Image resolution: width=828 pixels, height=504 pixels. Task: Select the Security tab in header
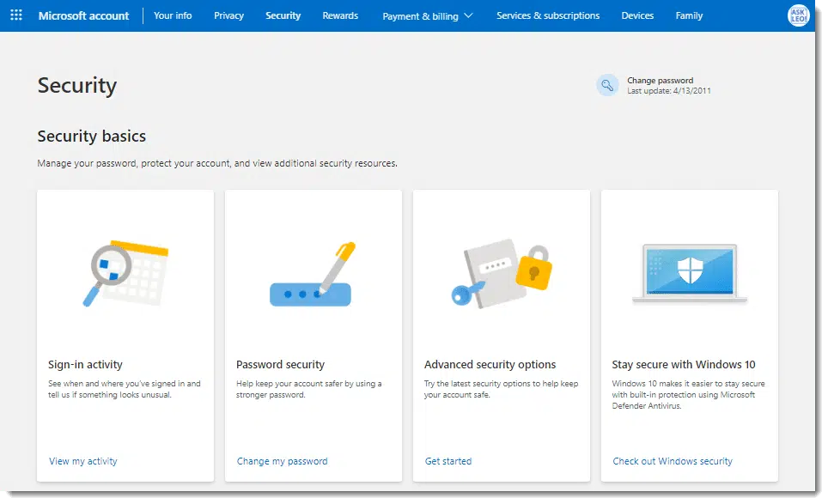[x=283, y=15]
